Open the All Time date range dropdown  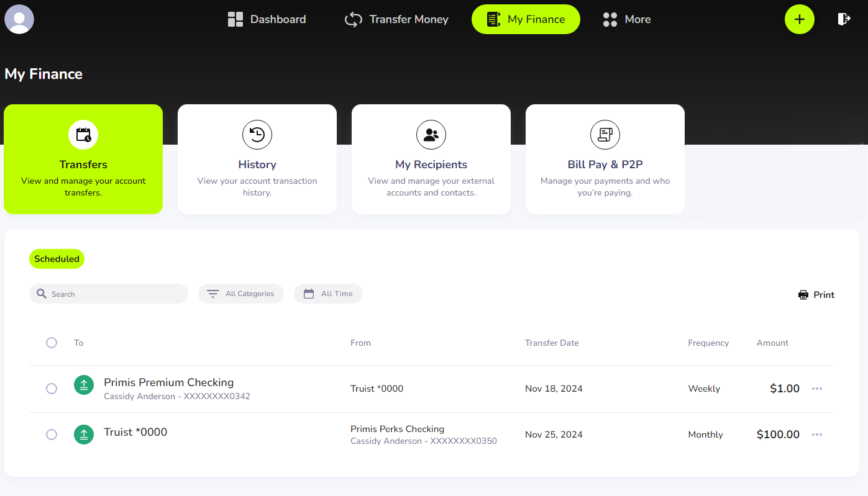click(328, 293)
